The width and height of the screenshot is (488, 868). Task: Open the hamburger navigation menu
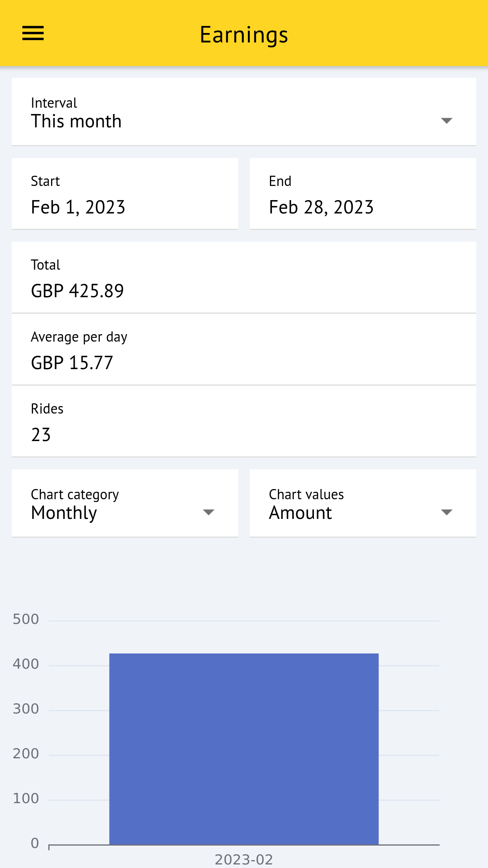(33, 33)
